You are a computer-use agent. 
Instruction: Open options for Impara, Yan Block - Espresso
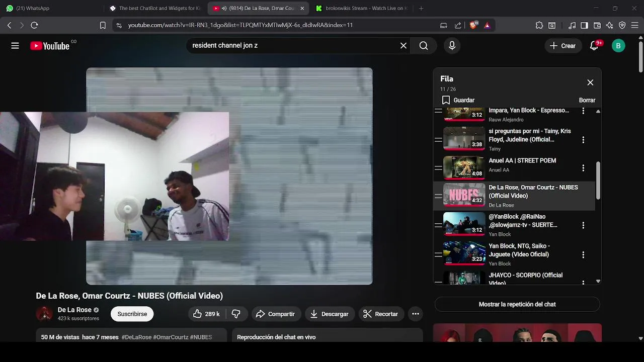click(583, 111)
